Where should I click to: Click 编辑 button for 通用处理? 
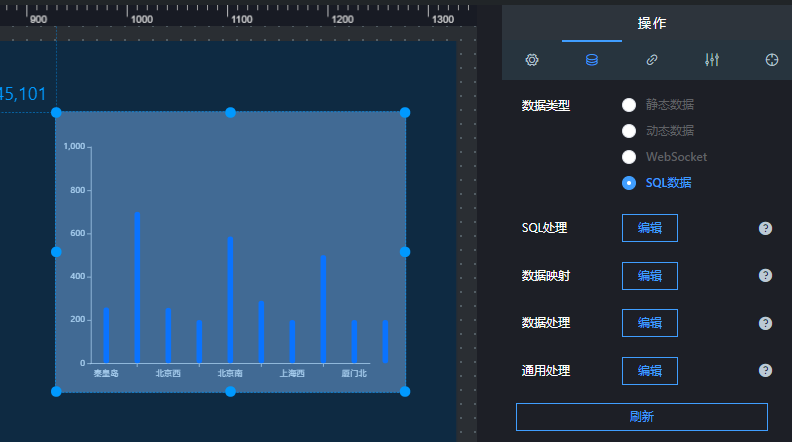[650, 371]
